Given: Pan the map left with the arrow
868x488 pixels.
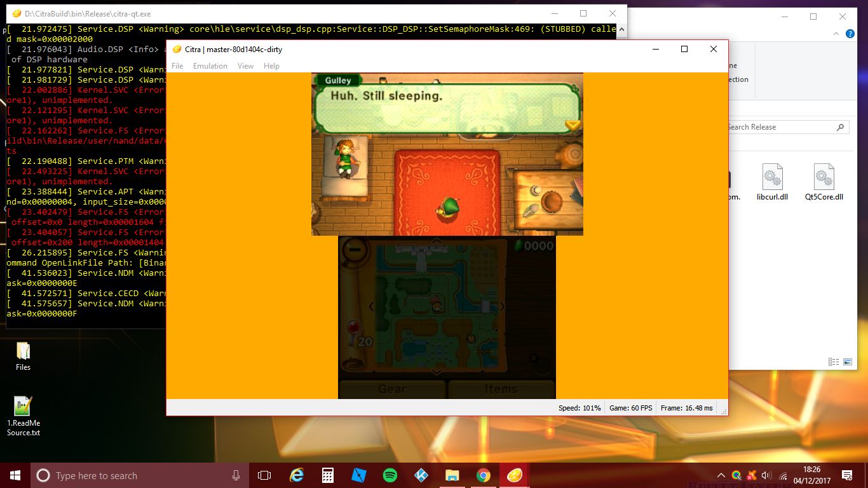Looking at the screenshot, I should 372,307.
